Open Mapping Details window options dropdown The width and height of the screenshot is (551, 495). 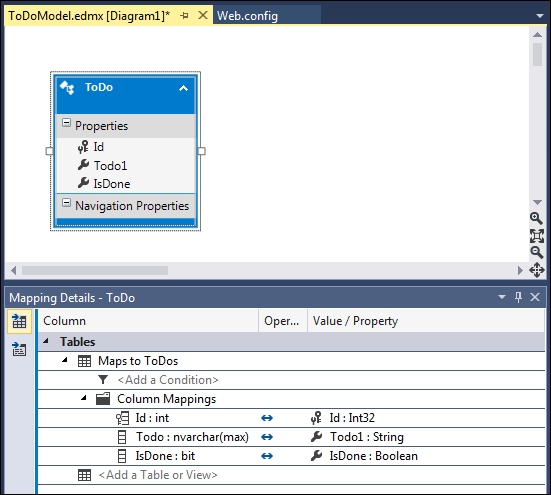click(x=502, y=297)
